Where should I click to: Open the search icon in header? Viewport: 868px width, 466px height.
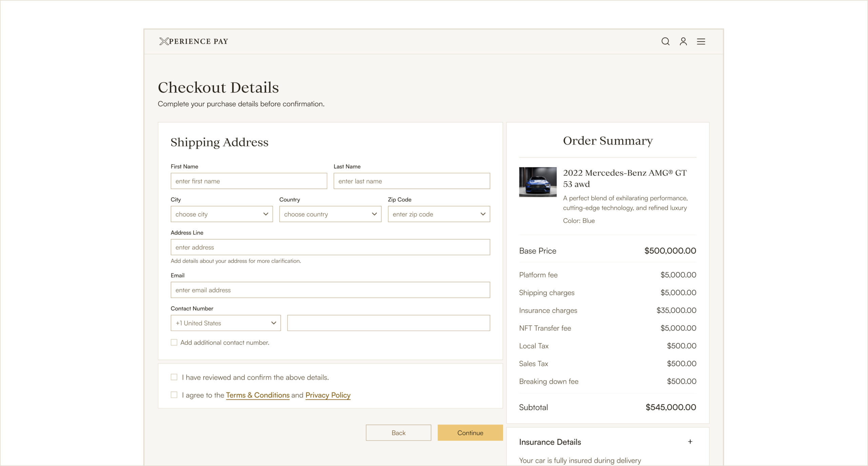point(665,41)
